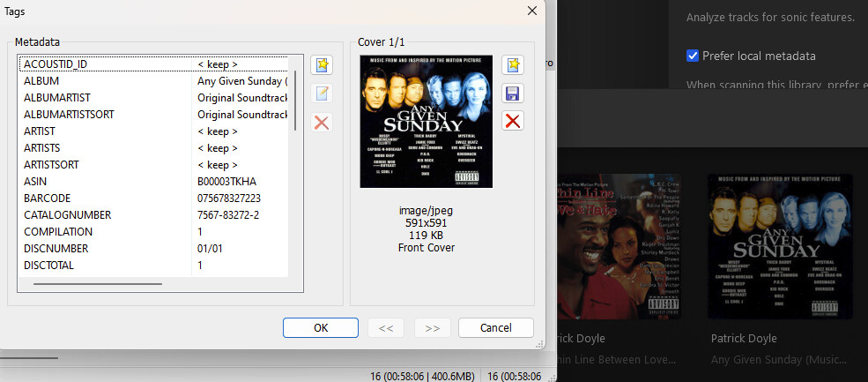Click the ASIN value B00003TKHA
This screenshot has height=382, width=868.
[226, 182]
